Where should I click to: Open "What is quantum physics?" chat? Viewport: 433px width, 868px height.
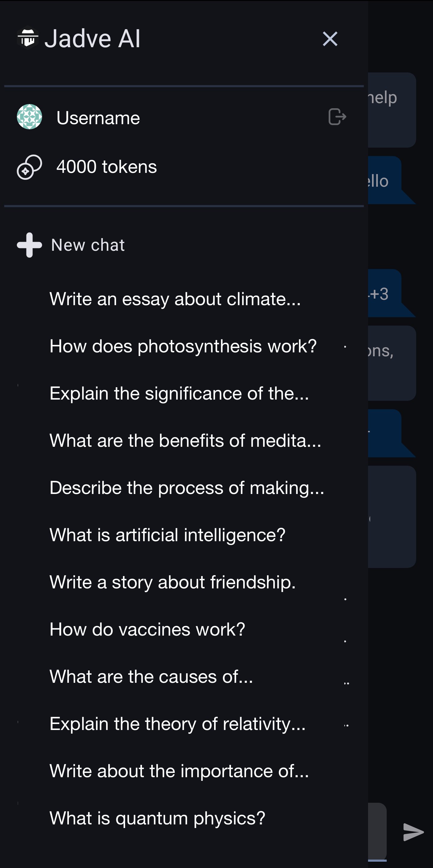tap(157, 818)
